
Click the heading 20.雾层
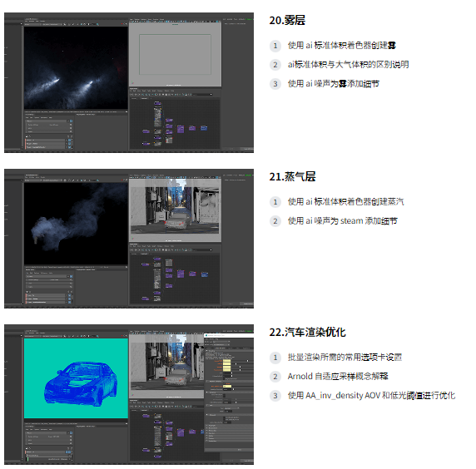click(287, 20)
